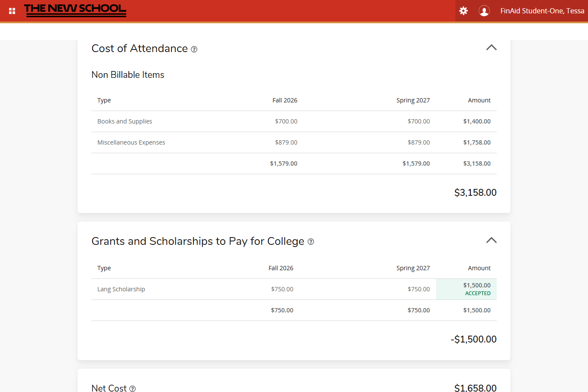Click the -$1,500.00 grants total

[473, 339]
